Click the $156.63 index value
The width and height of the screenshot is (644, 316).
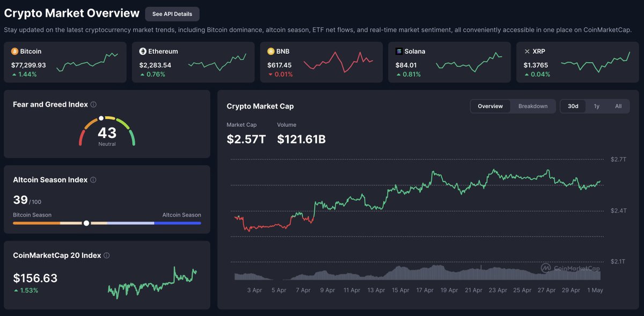(x=35, y=278)
